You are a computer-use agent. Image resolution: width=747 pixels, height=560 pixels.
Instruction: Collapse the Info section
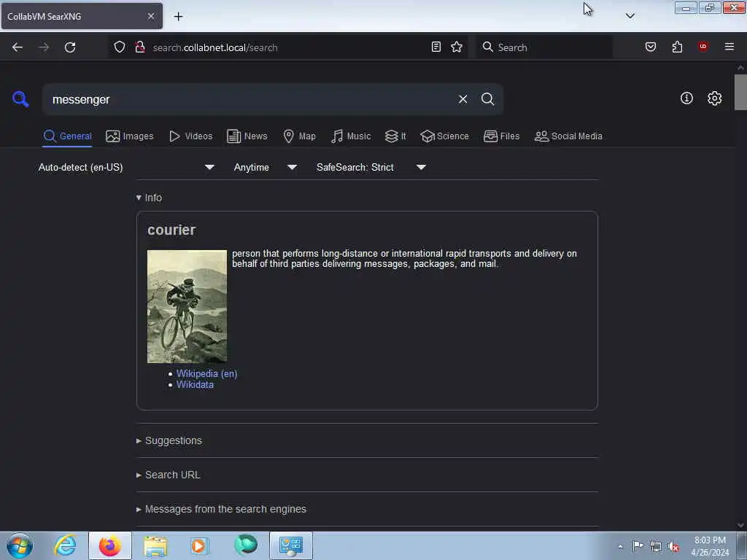coord(149,198)
